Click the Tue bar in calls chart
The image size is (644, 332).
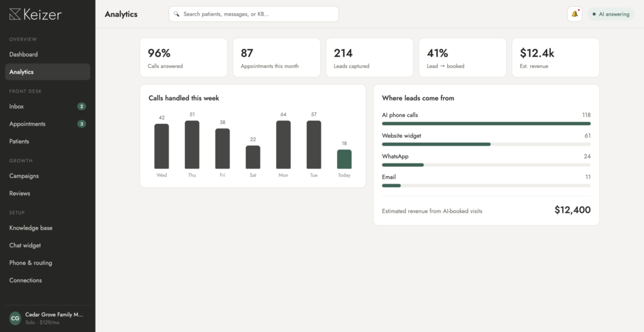tap(314, 145)
